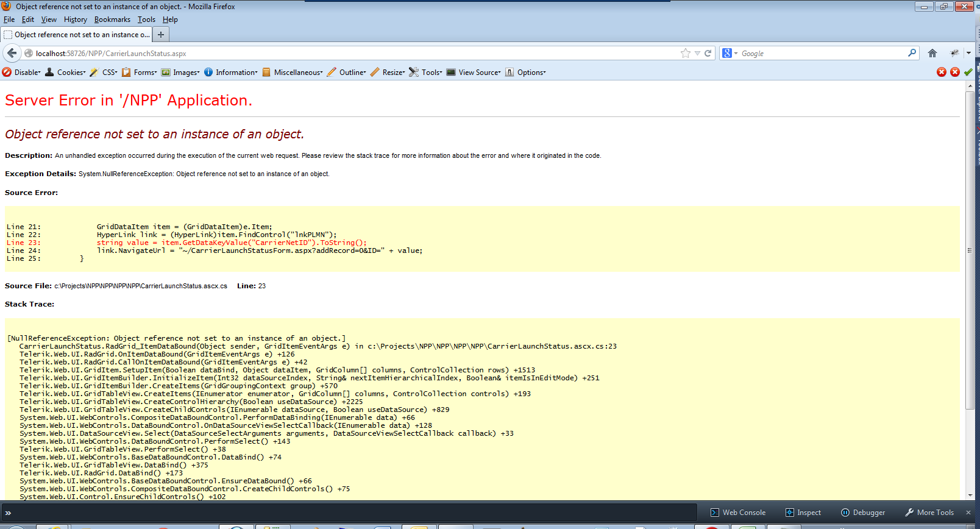The height and width of the screenshot is (529, 980).
Task: Reload the page with the refresh icon
Action: click(x=708, y=53)
